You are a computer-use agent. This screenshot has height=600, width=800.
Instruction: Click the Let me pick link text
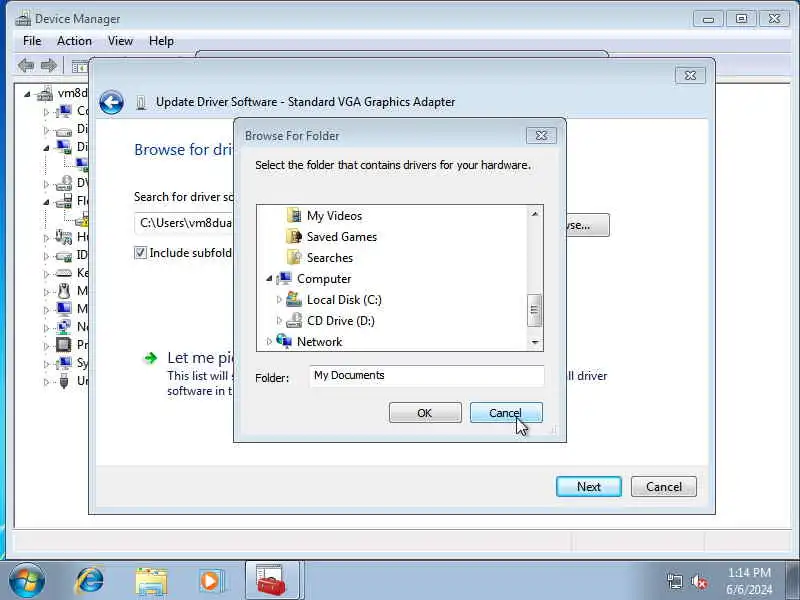point(201,358)
